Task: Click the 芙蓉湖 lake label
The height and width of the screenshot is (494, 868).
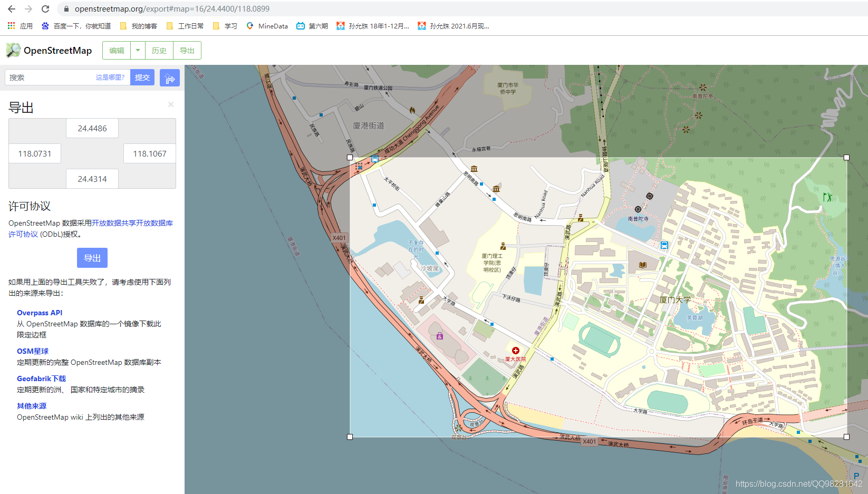Action: pos(695,318)
